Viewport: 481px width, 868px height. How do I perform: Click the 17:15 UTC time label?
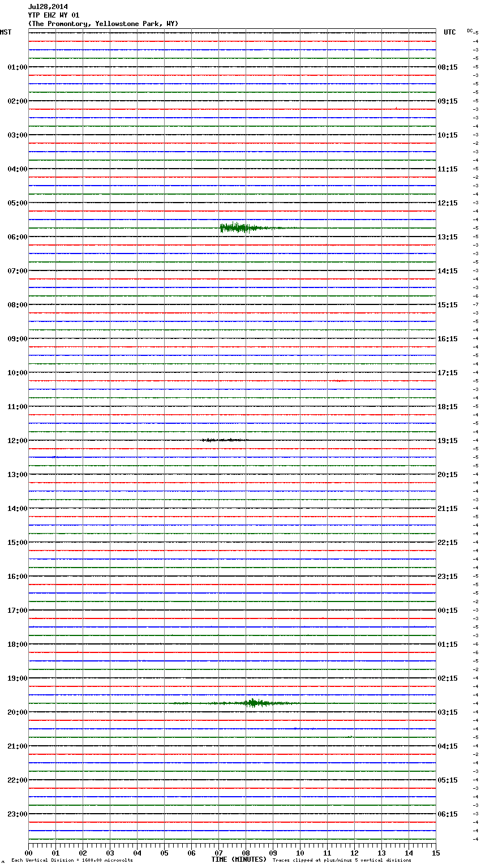(448, 373)
